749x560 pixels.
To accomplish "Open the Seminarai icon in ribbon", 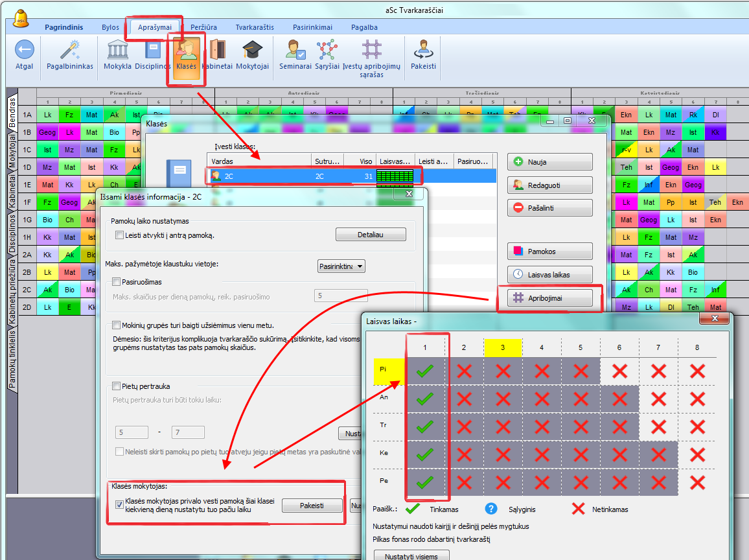I will pos(296,51).
